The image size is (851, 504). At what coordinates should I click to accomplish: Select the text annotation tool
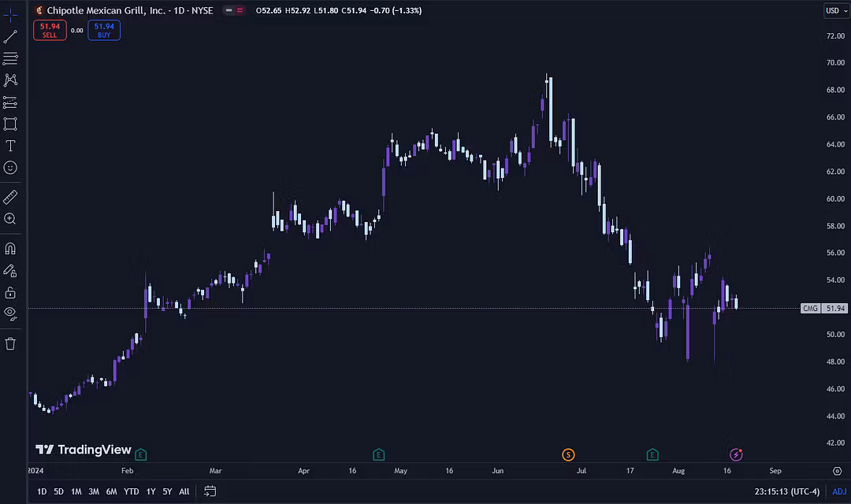pos(10,146)
